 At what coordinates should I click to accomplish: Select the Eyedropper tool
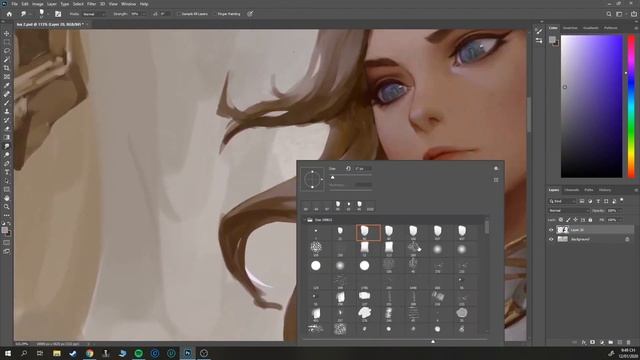point(7,85)
